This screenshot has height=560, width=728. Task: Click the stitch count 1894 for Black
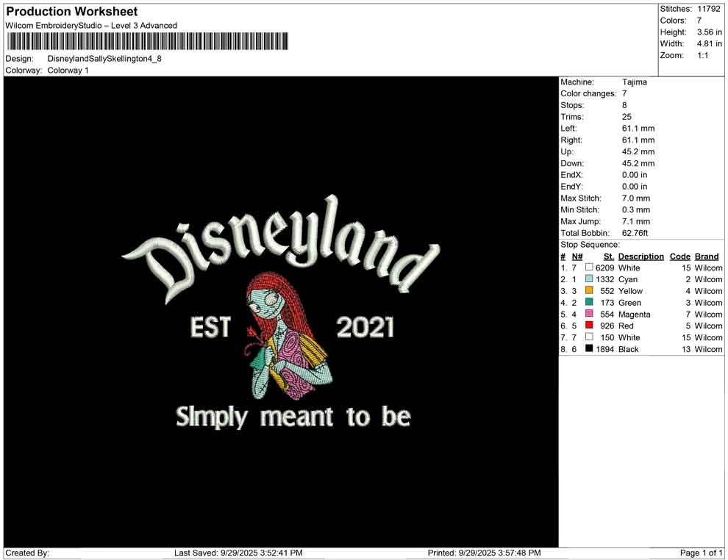pos(605,349)
